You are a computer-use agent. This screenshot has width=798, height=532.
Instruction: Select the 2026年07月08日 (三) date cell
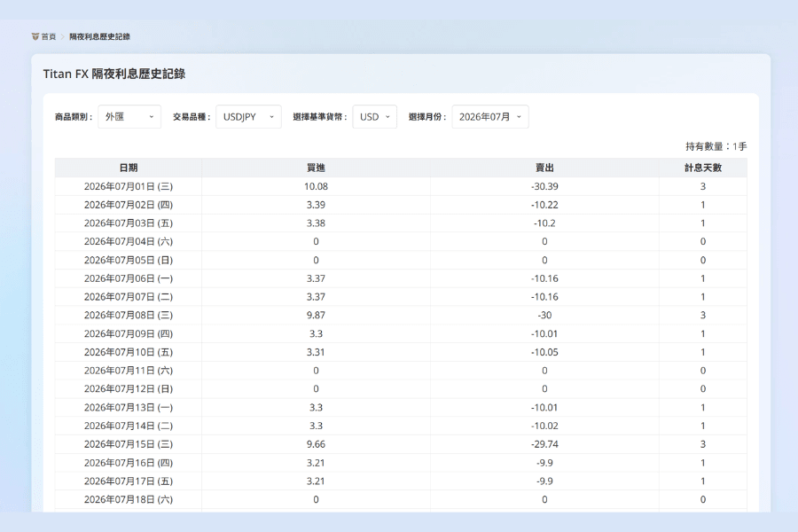(129, 315)
